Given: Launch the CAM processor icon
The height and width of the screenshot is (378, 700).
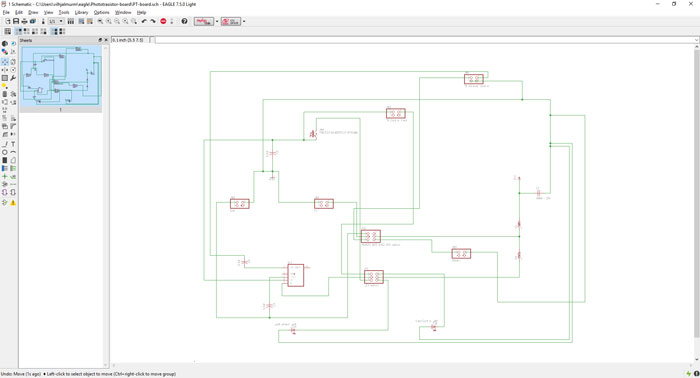Looking at the screenshot, I should coord(33,21).
